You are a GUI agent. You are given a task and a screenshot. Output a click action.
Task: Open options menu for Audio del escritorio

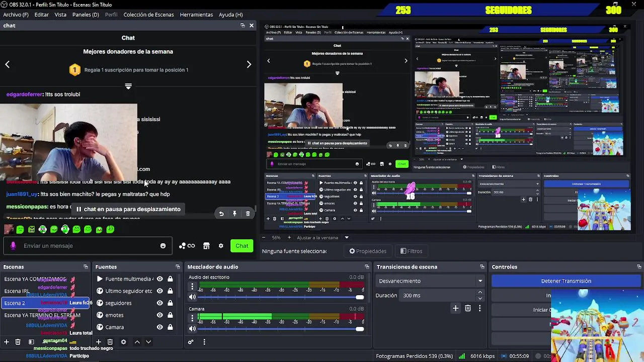point(192,287)
